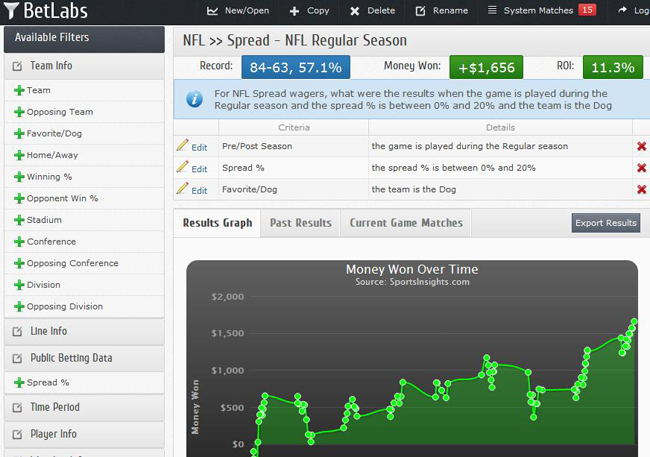This screenshot has height=457, width=650.
Task: Click the green plus icon next to Stadium
Action: point(19,220)
